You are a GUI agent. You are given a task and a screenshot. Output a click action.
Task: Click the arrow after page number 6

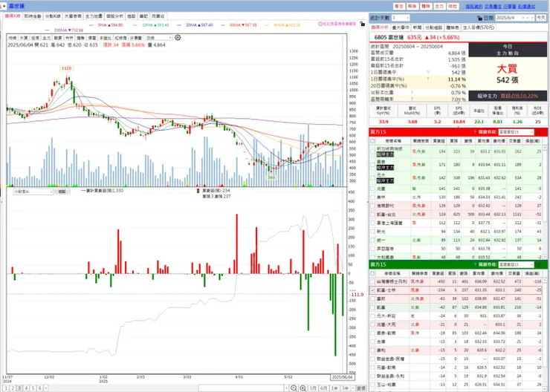[46, 388]
